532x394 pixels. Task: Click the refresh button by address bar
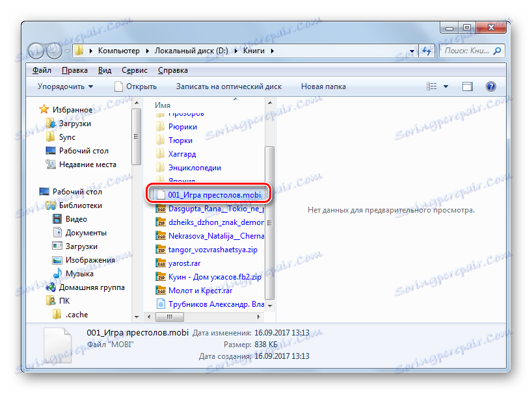[427, 51]
